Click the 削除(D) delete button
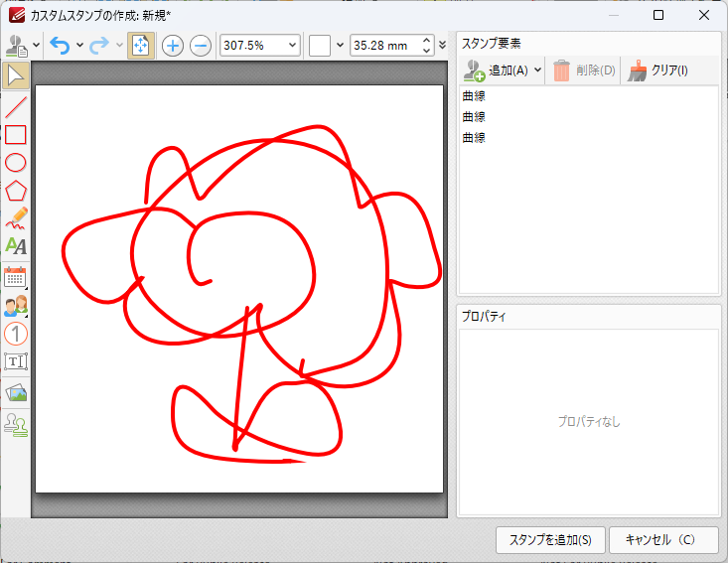The height and width of the screenshot is (563, 728). 584,70
